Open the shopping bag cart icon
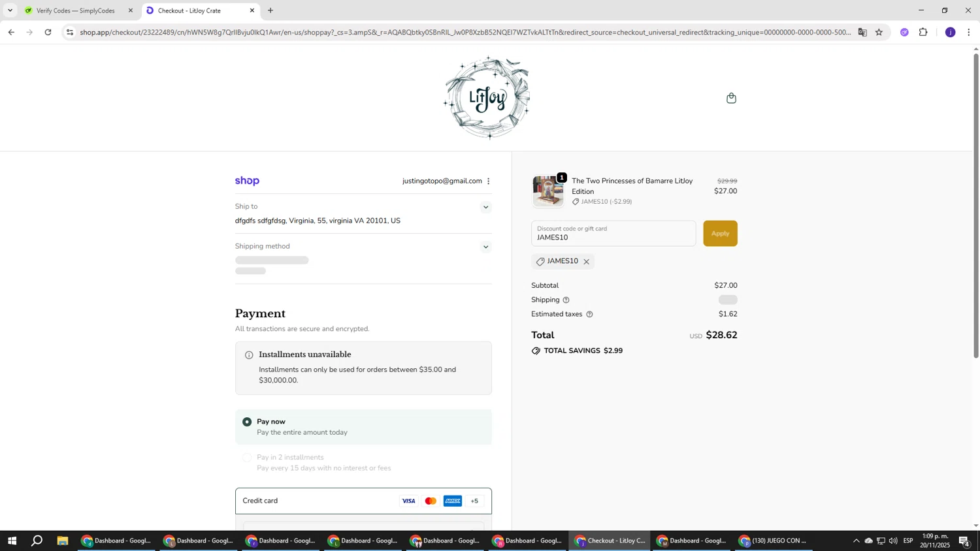This screenshot has height=551, width=980. pyautogui.click(x=731, y=98)
